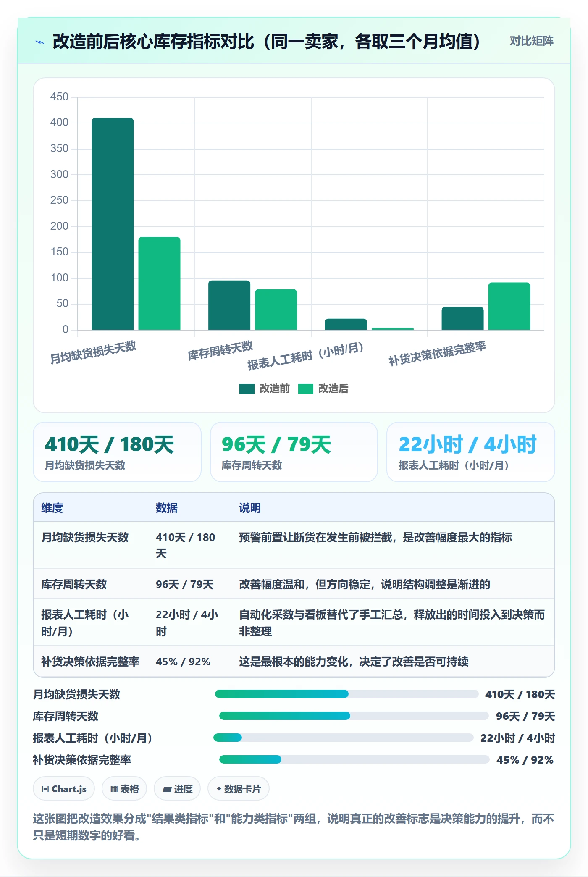Click the 库存周转天数 x-axis label on the chart
This screenshot has width=588, height=877.
click(x=220, y=351)
